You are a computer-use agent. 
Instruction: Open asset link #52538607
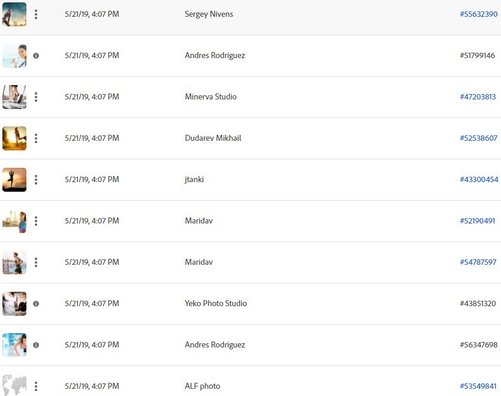click(x=479, y=138)
